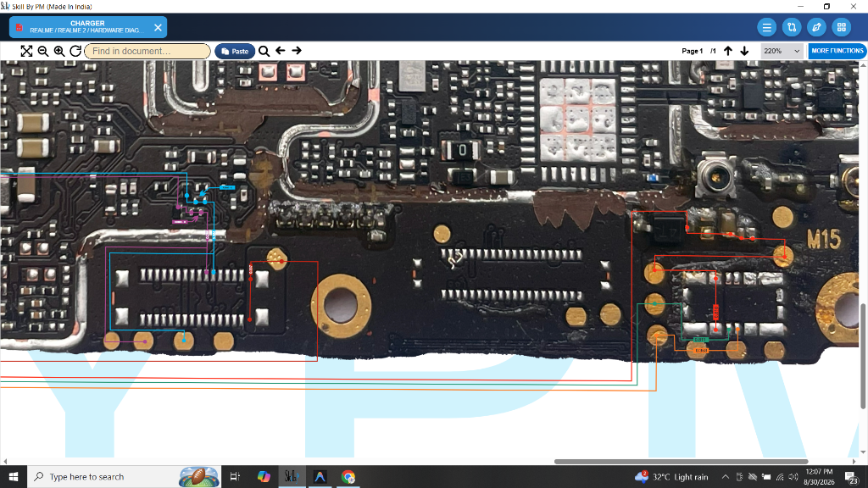Open Google Chrome from the taskbar
868x488 pixels.
[x=348, y=476]
